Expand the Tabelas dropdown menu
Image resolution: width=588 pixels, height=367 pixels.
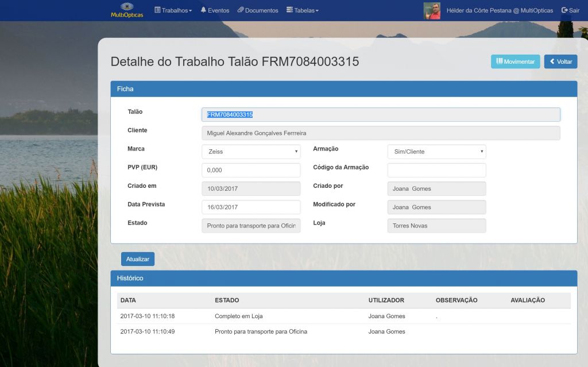coord(303,10)
